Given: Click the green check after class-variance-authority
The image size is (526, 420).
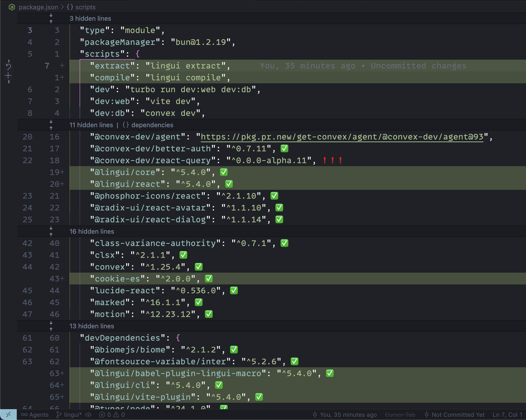Looking at the screenshot, I should pos(284,243).
